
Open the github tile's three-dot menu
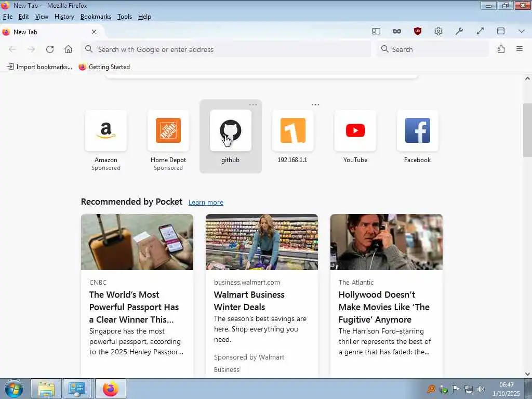click(253, 104)
